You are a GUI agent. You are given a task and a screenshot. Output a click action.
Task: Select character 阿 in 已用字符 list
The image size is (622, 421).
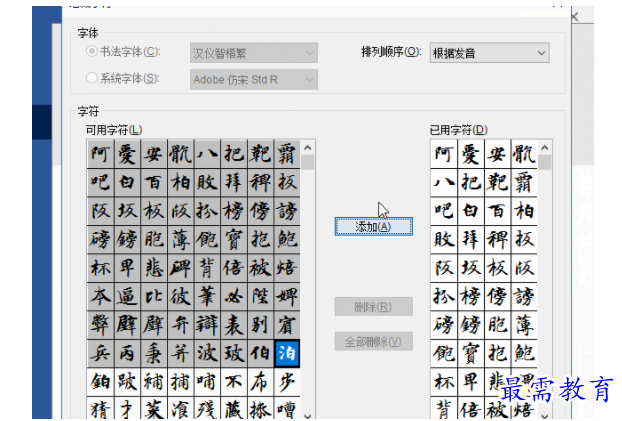[444, 154]
